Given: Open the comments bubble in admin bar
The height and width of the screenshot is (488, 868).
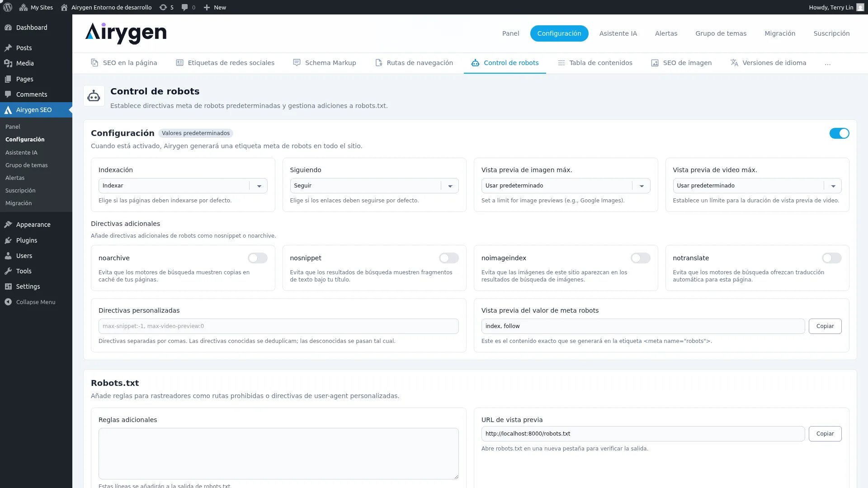Looking at the screenshot, I should 184,7.
